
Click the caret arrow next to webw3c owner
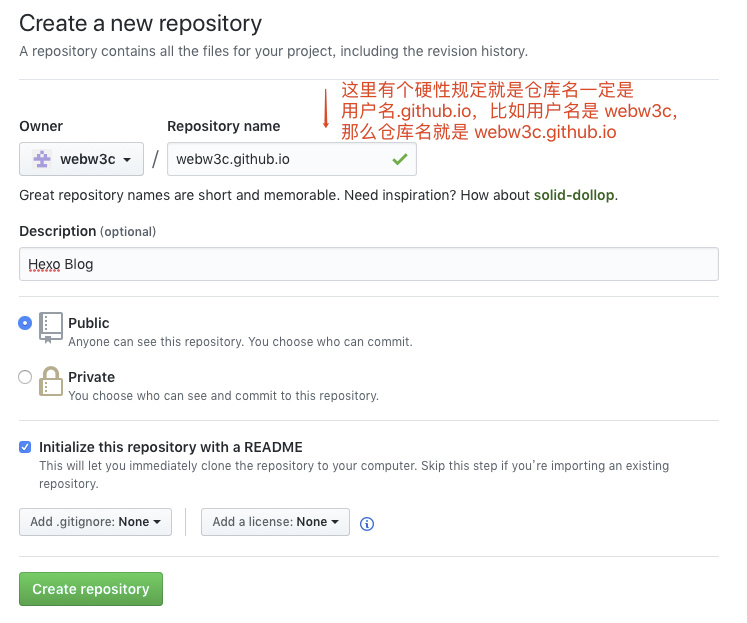pyautogui.click(x=127, y=160)
